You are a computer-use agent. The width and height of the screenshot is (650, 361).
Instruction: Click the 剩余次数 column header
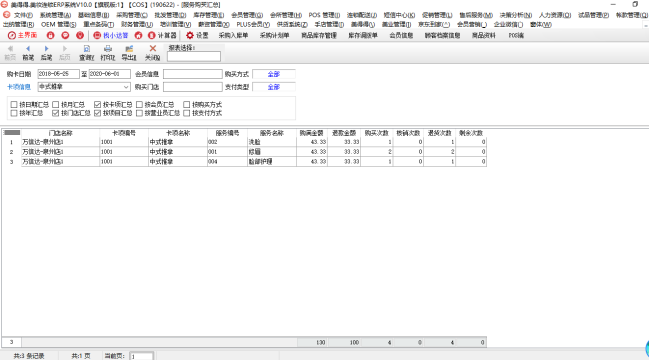[471, 133]
